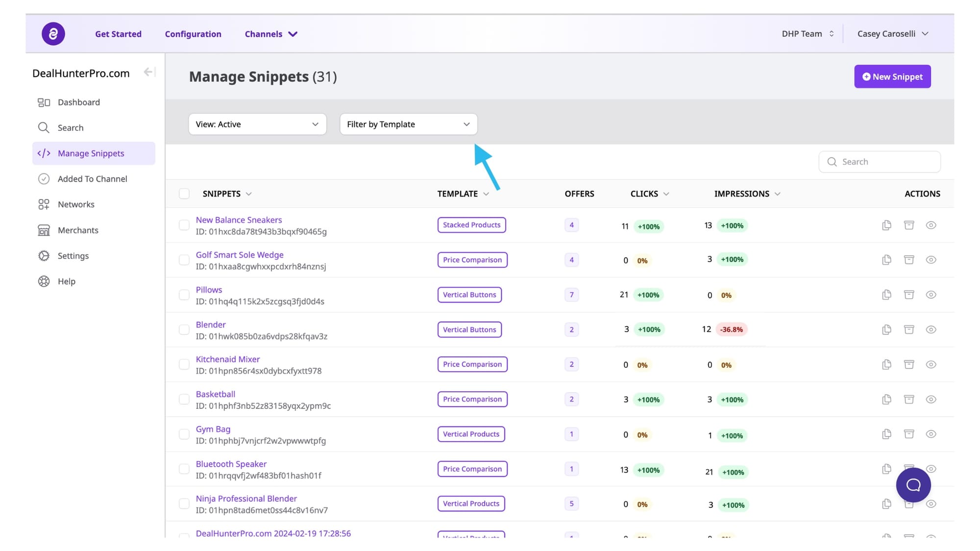Click the archive icon for Golf Smart Sole Wedge
The width and height of the screenshot is (980, 551).
pos(909,260)
